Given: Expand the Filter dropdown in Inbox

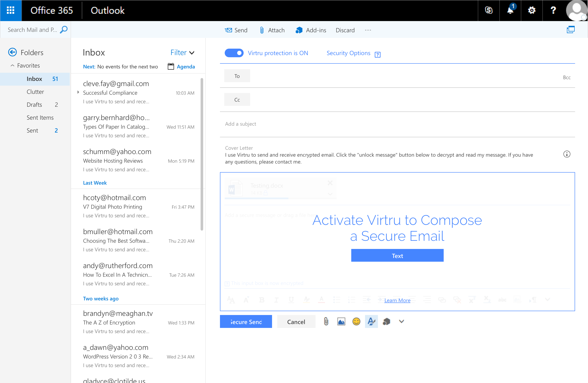Looking at the screenshot, I should point(183,52).
